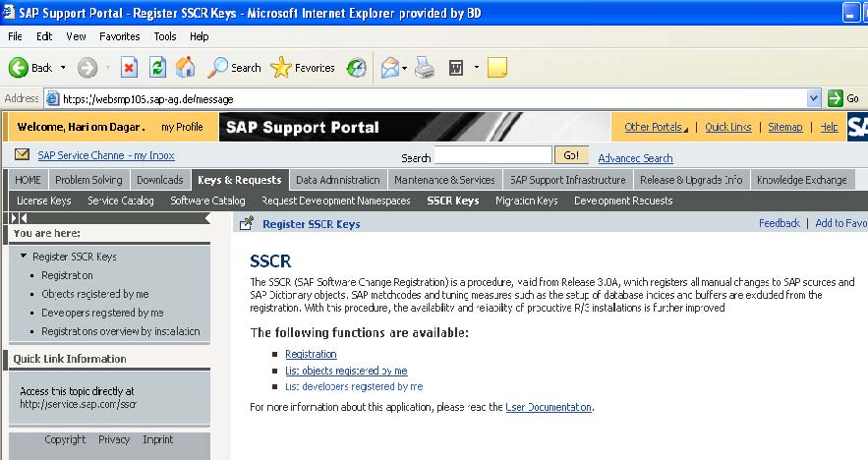Click the Edit with Word icon

(456, 68)
